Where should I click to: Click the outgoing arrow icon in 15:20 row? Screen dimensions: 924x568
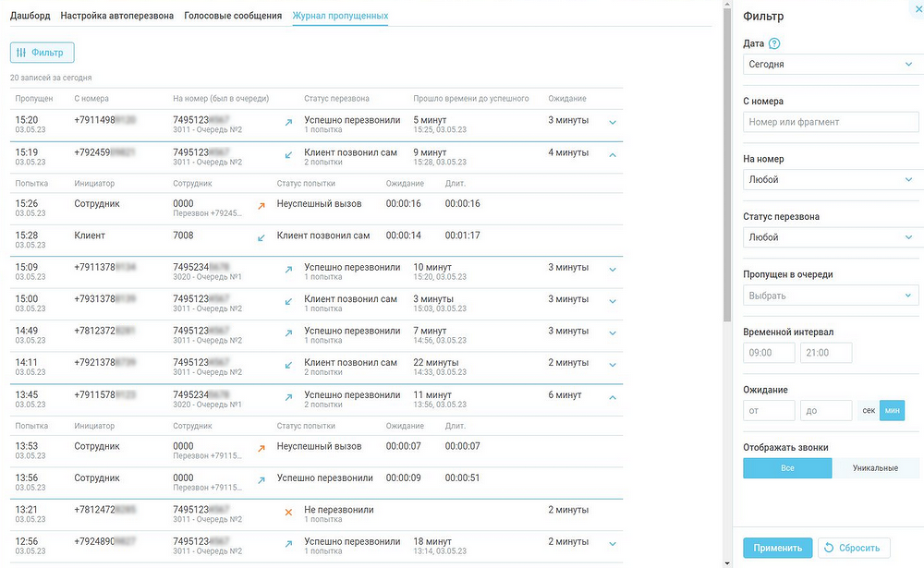(288, 123)
